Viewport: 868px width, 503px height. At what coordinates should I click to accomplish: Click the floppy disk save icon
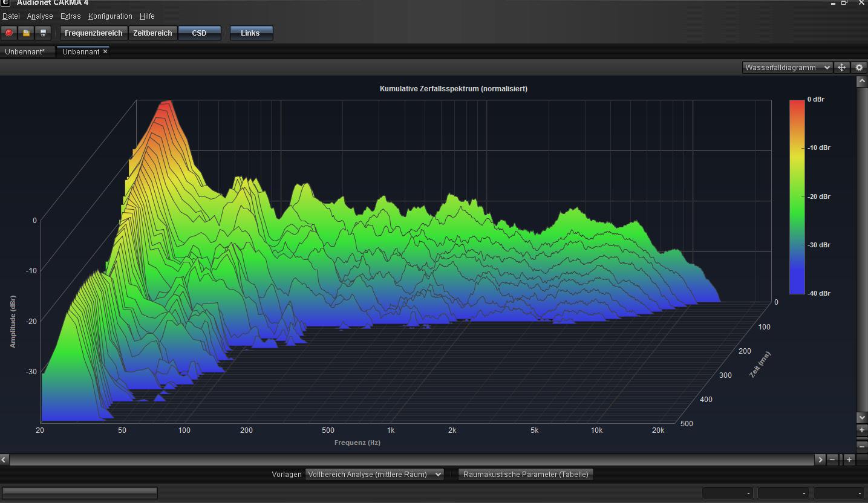(43, 33)
